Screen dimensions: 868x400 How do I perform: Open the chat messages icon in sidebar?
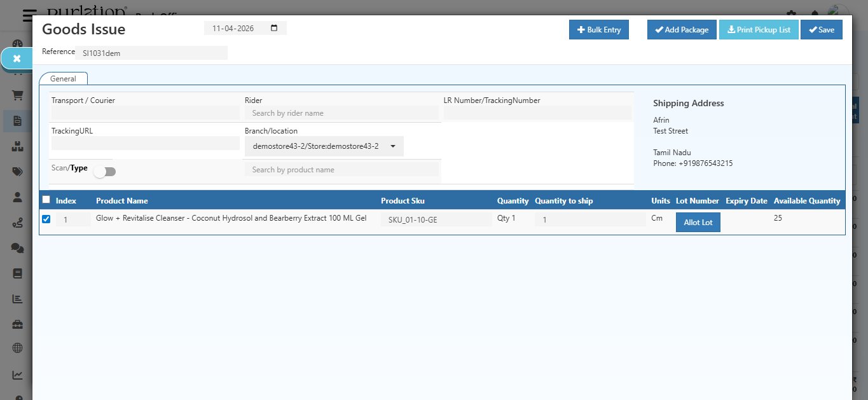coord(17,249)
